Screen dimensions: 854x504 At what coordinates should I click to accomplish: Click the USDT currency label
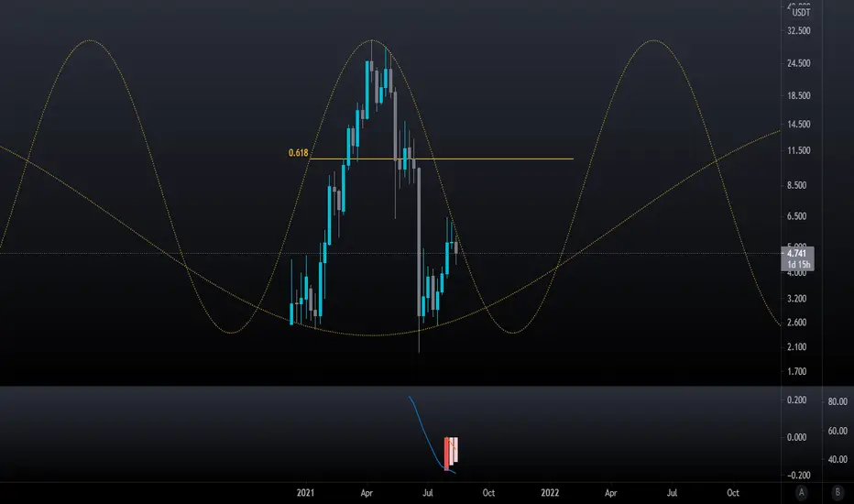click(x=801, y=13)
